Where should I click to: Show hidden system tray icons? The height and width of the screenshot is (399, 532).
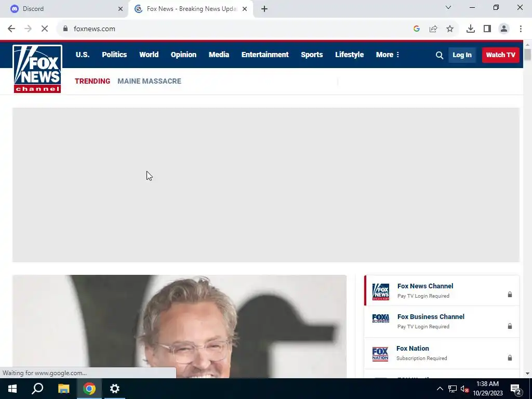(x=440, y=389)
